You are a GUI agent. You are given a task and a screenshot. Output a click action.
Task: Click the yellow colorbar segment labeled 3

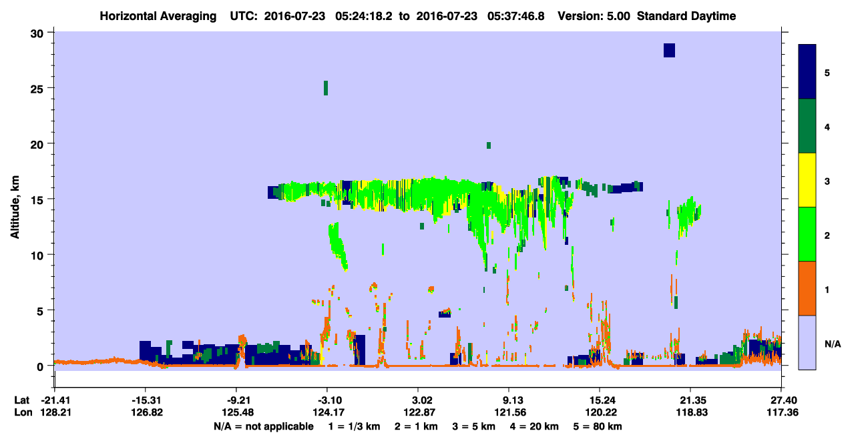click(x=807, y=179)
